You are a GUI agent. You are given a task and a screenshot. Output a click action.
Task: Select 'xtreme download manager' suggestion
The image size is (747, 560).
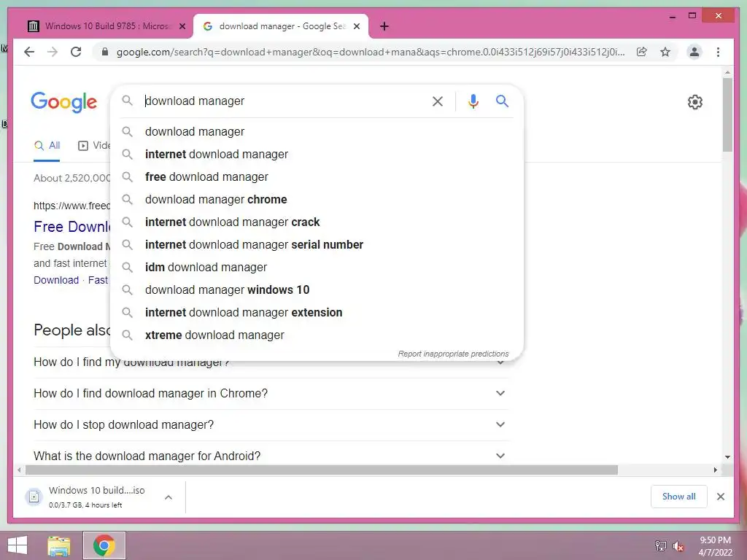click(x=317, y=335)
